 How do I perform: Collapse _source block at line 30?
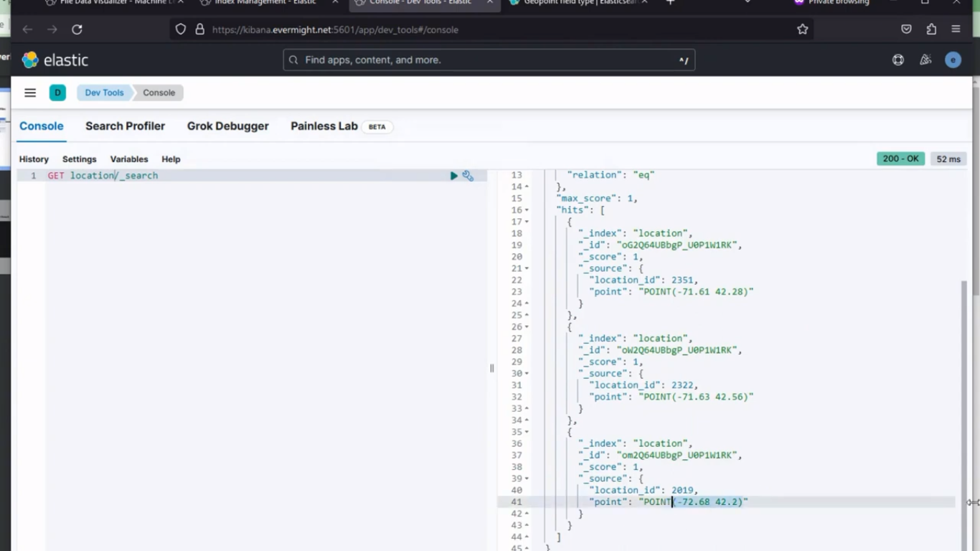527,374
